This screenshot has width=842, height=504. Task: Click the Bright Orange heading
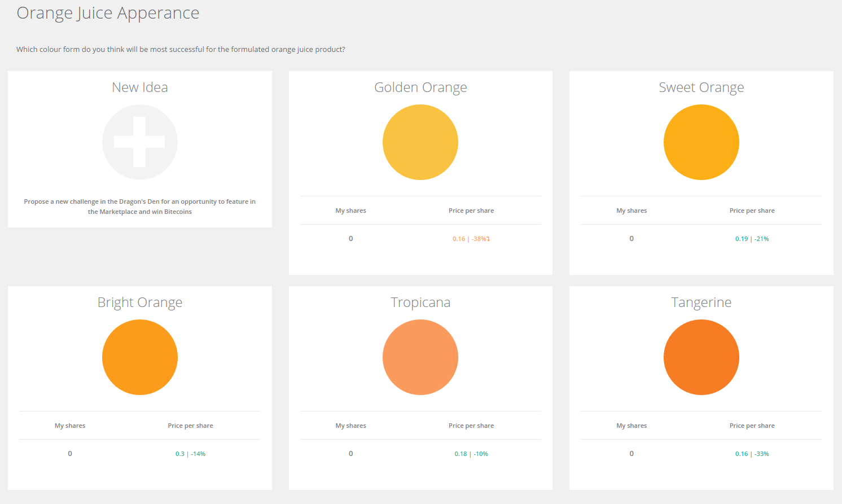point(139,303)
